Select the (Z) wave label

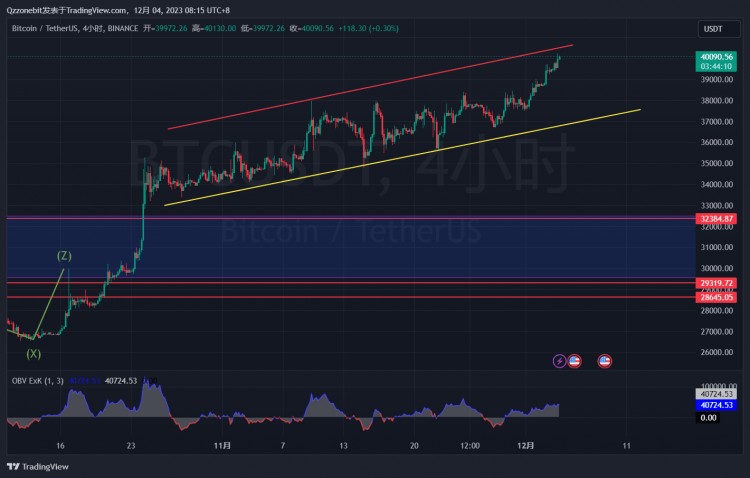[x=64, y=256]
